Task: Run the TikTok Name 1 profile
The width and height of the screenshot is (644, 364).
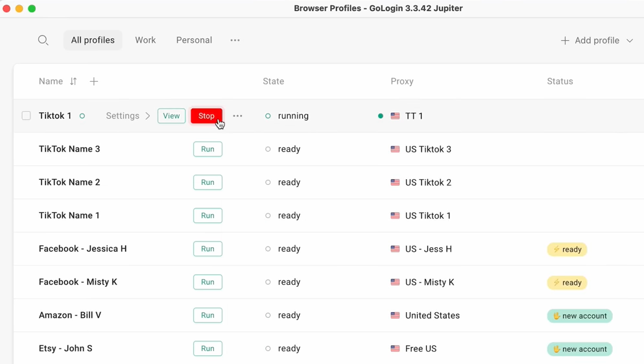Action: coord(208,215)
